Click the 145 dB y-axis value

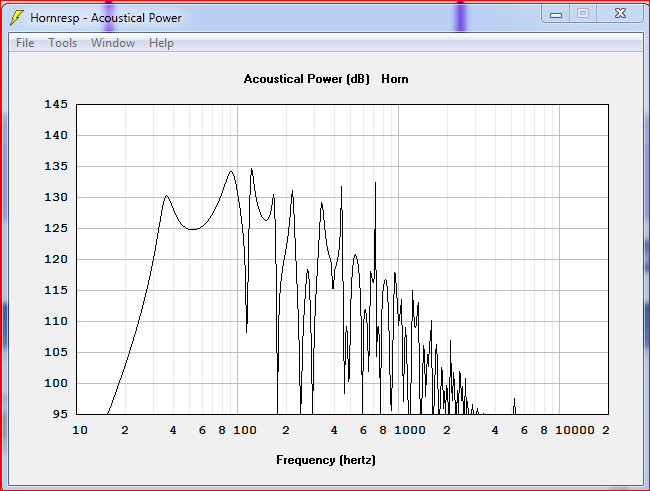pyautogui.click(x=56, y=104)
